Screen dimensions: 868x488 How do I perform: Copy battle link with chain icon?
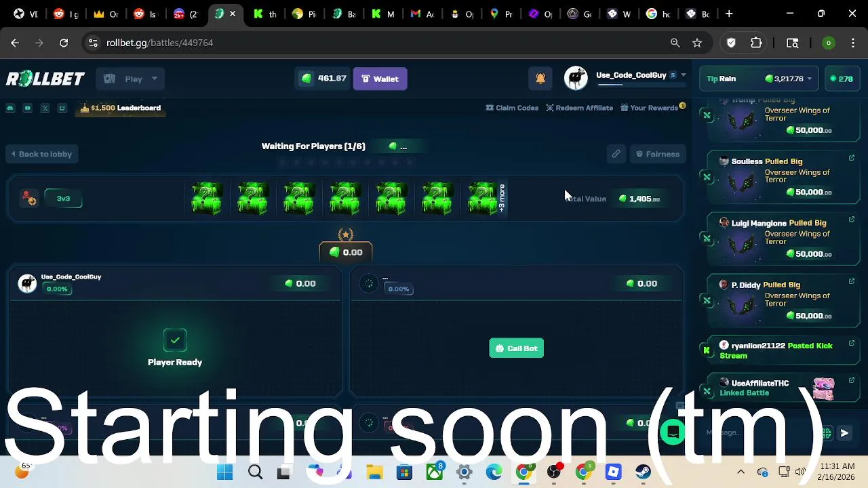(x=616, y=154)
